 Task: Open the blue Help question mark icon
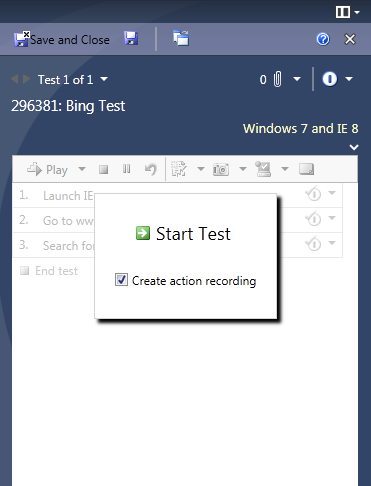click(x=323, y=39)
